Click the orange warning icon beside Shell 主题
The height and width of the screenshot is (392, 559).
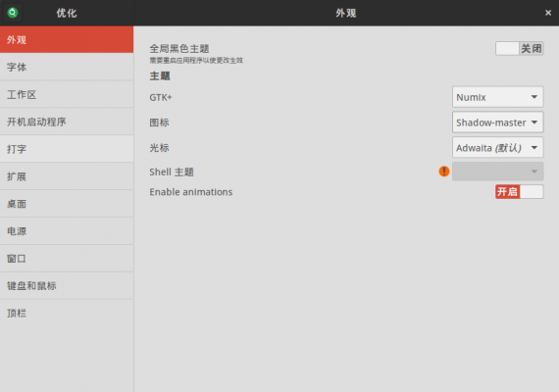pos(444,171)
